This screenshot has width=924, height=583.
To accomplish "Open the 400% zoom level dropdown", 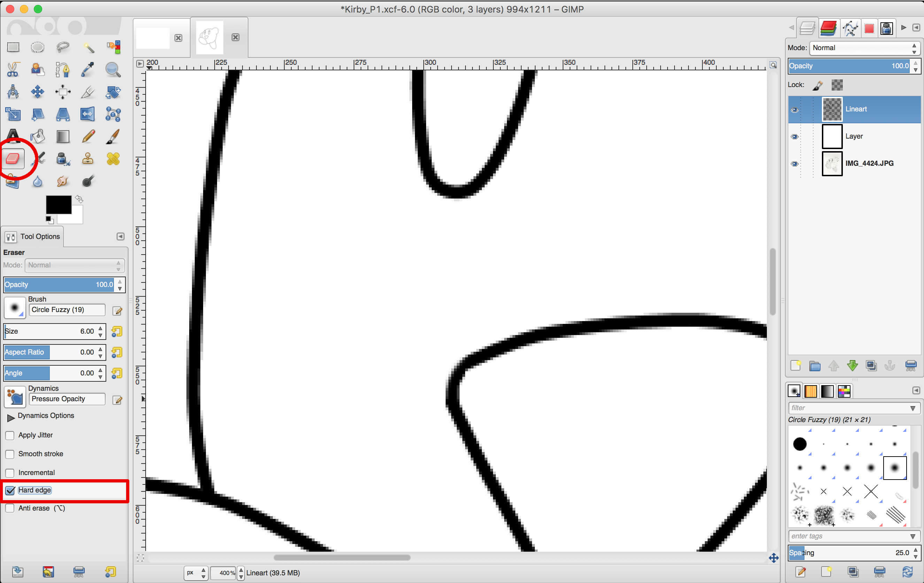I will point(241,573).
